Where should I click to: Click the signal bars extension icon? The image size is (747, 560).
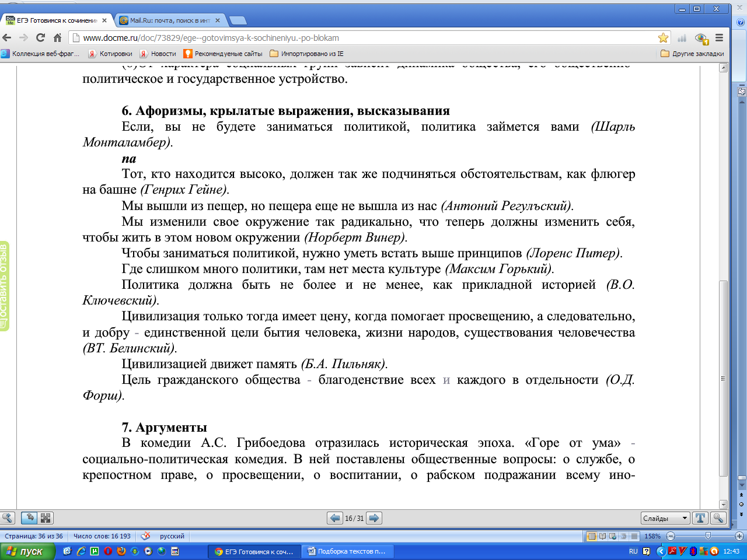point(682,38)
